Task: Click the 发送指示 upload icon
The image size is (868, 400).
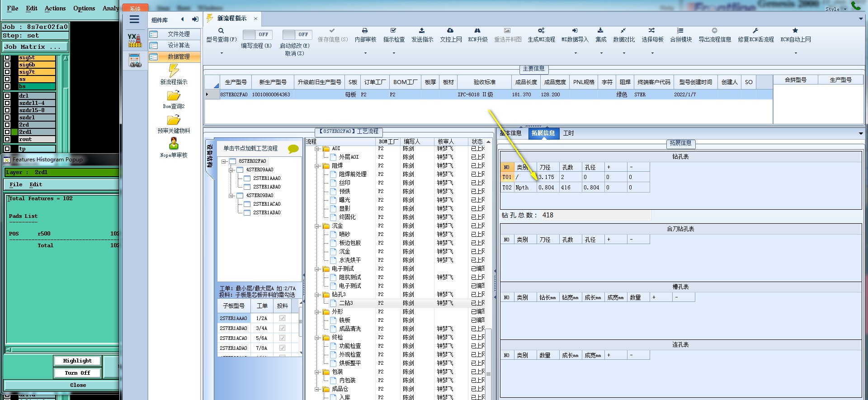Action: 422,31
